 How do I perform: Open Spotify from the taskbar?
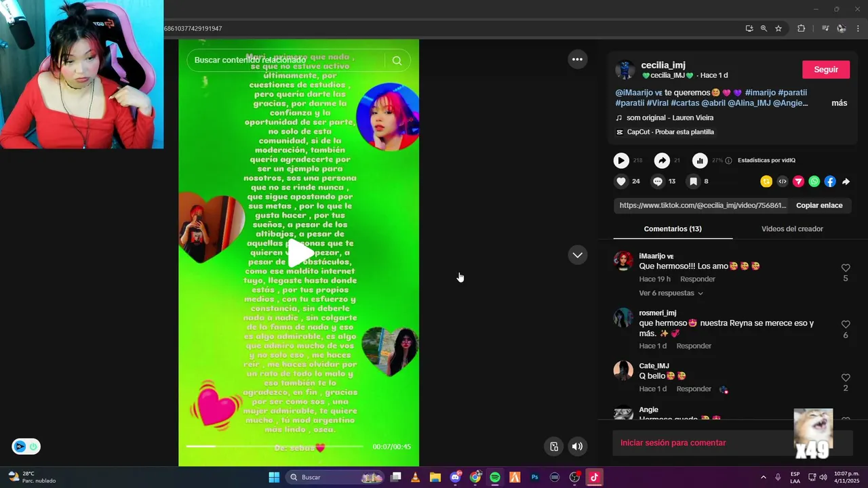point(495,477)
